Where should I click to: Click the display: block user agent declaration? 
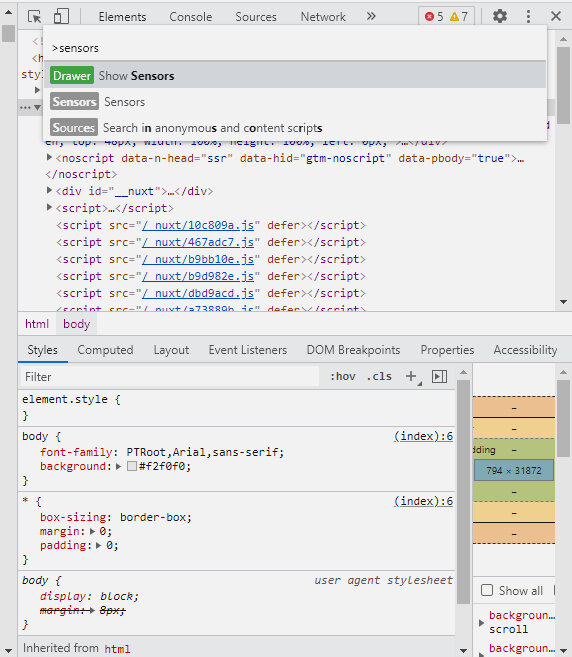pos(89,596)
